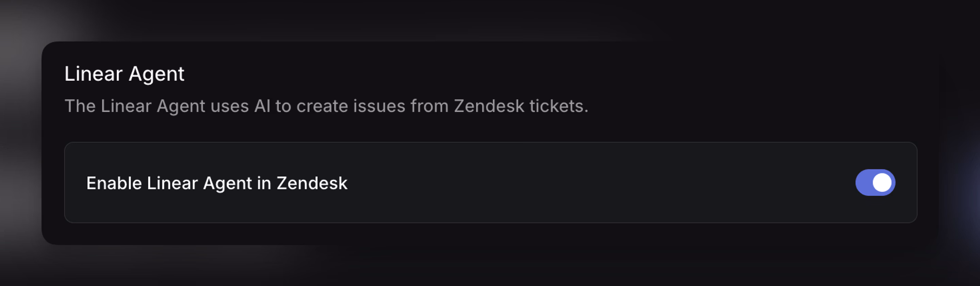This screenshot has height=286, width=980.
Task: Click the word AI in the description
Action: [264, 107]
